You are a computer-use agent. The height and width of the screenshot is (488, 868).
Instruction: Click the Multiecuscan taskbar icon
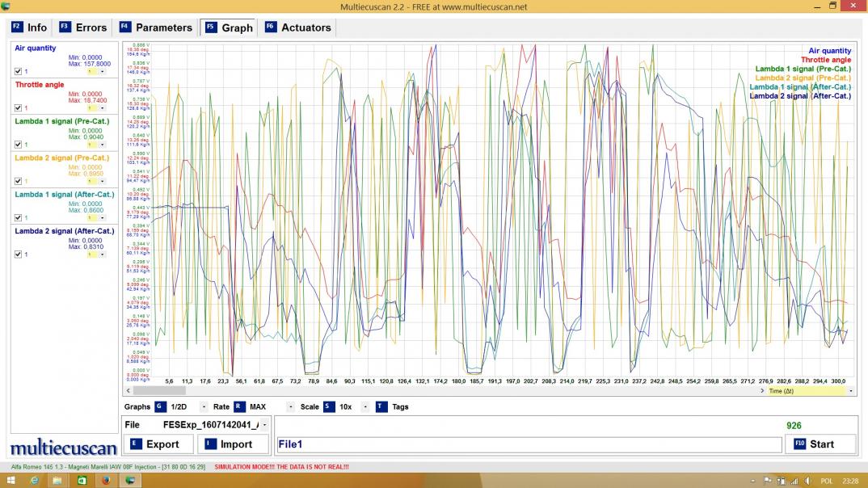coord(130,480)
